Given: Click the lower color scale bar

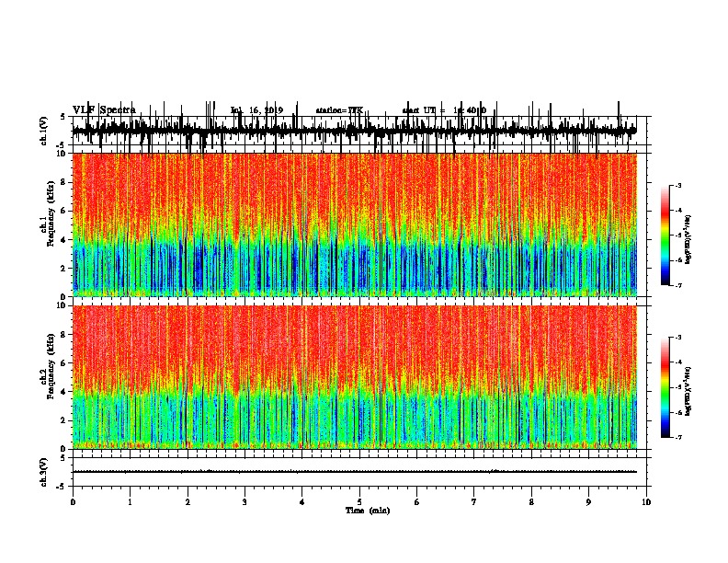Looking at the screenshot, I should pos(665,387).
